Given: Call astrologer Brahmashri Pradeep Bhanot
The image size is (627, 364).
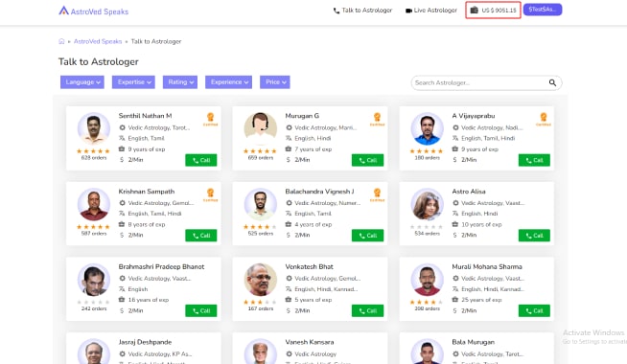Looking at the screenshot, I should coord(201,311).
